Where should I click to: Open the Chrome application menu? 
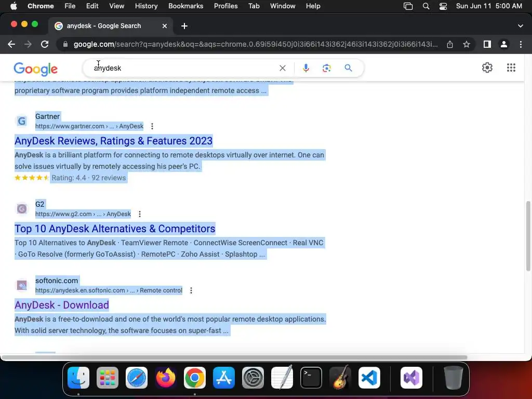pos(41,6)
